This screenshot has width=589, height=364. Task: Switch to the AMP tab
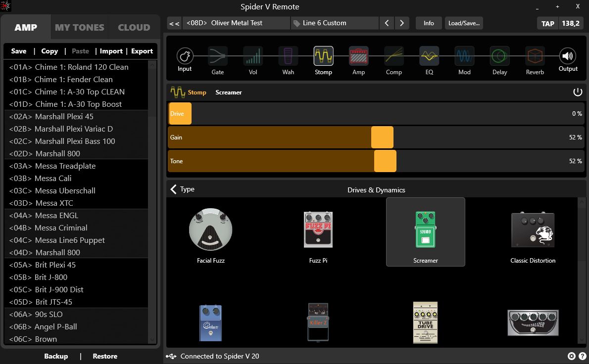(26, 27)
